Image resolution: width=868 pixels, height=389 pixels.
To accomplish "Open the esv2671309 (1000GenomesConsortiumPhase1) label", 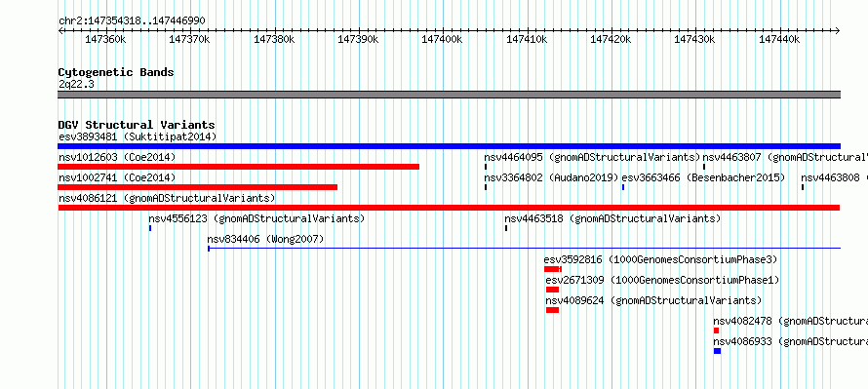I will [662, 280].
